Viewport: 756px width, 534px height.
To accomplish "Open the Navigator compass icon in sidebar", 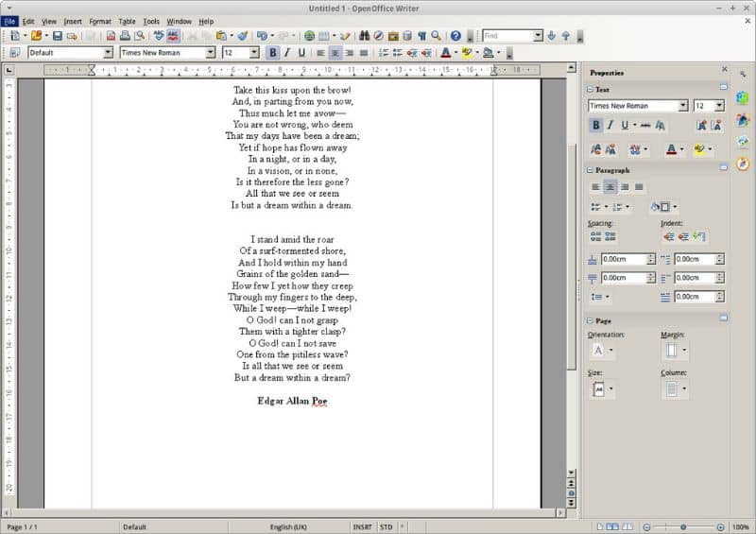I will 743,164.
